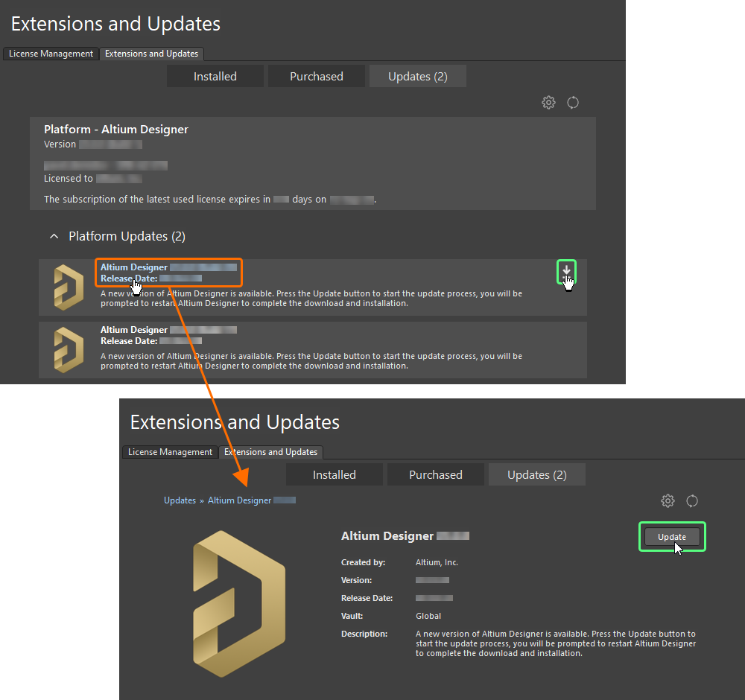The height and width of the screenshot is (700, 745).
Task: Click Altium Designer title in detail view
Action: pyautogui.click(x=387, y=535)
